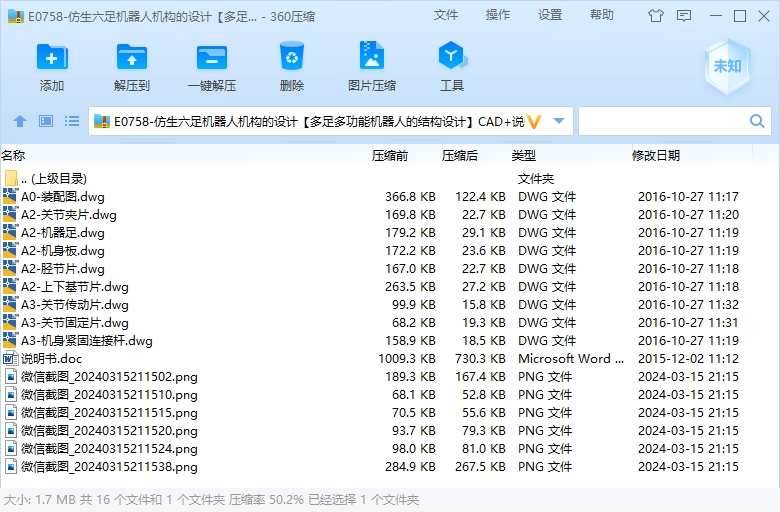Screen dimensions: 780x512
Task: Sort files by the 修改日期 column header
Action: (x=656, y=156)
